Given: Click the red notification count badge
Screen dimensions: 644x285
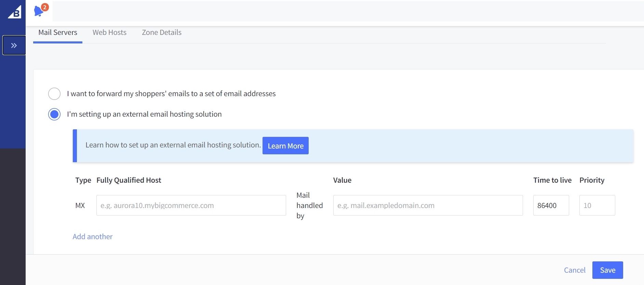Looking at the screenshot, I should (x=45, y=7).
